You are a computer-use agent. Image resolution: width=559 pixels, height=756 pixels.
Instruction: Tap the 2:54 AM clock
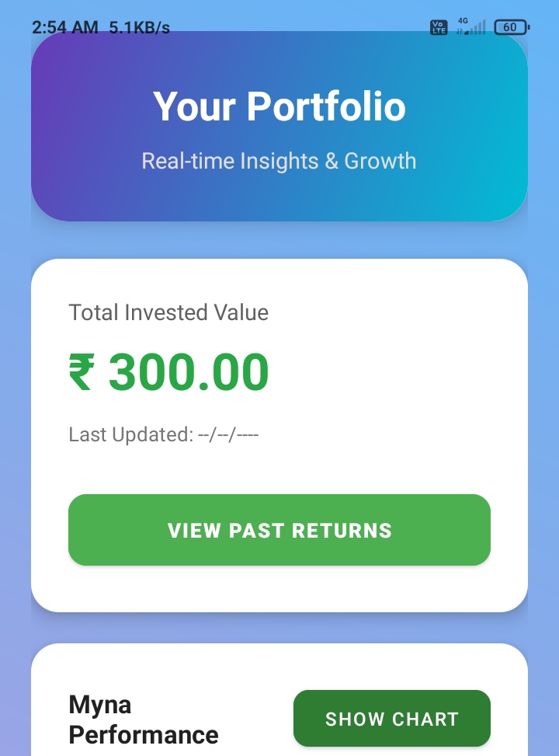point(65,28)
